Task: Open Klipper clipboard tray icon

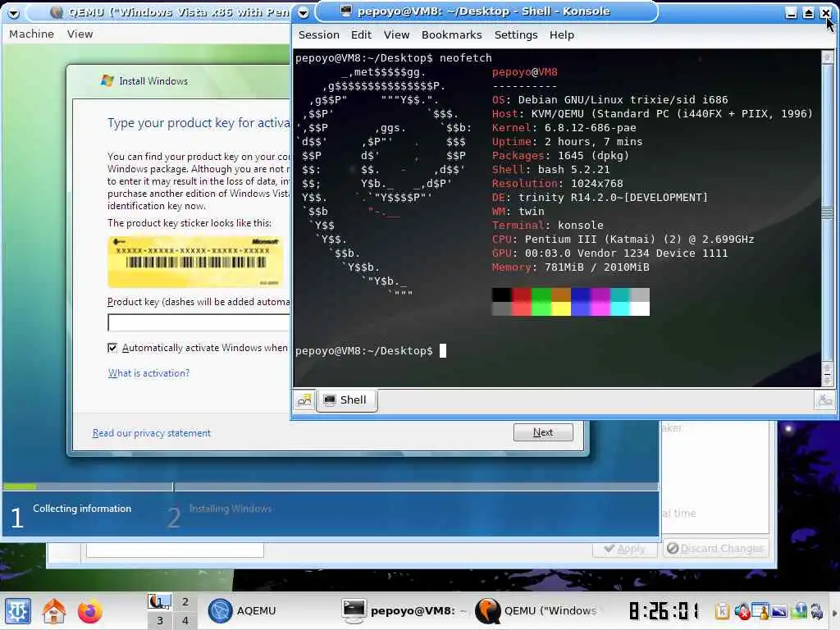Action: (x=722, y=610)
